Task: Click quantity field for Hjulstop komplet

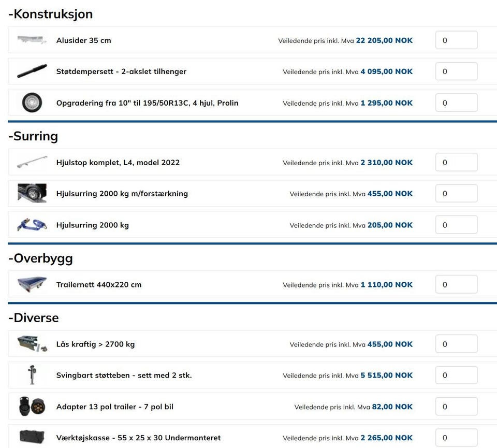Action: (457, 162)
